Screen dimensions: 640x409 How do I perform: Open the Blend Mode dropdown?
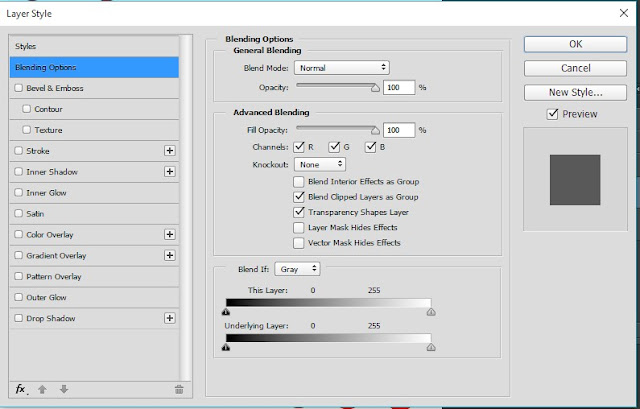coord(342,68)
